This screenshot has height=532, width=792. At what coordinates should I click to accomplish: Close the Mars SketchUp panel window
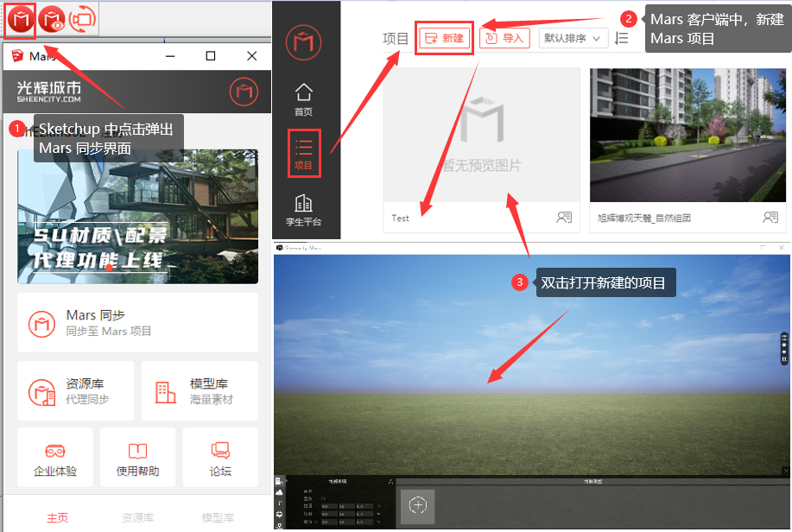pos(252,56)
